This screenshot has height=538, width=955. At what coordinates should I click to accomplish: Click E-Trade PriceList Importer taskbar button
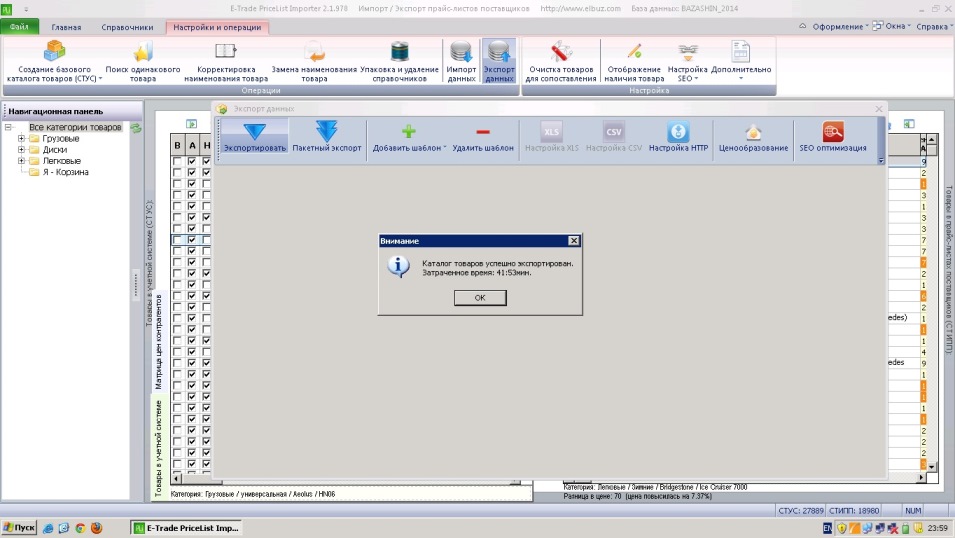coord(186,528)
